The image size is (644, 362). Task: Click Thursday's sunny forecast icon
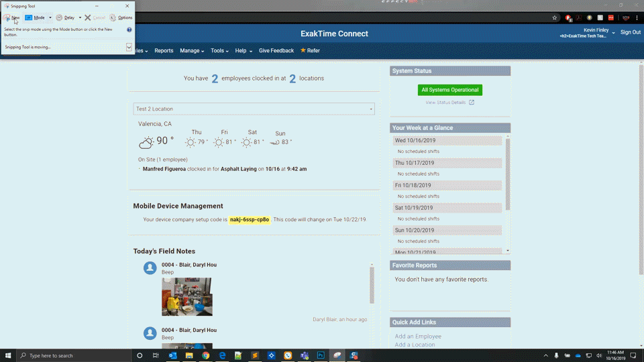(190, 142)
